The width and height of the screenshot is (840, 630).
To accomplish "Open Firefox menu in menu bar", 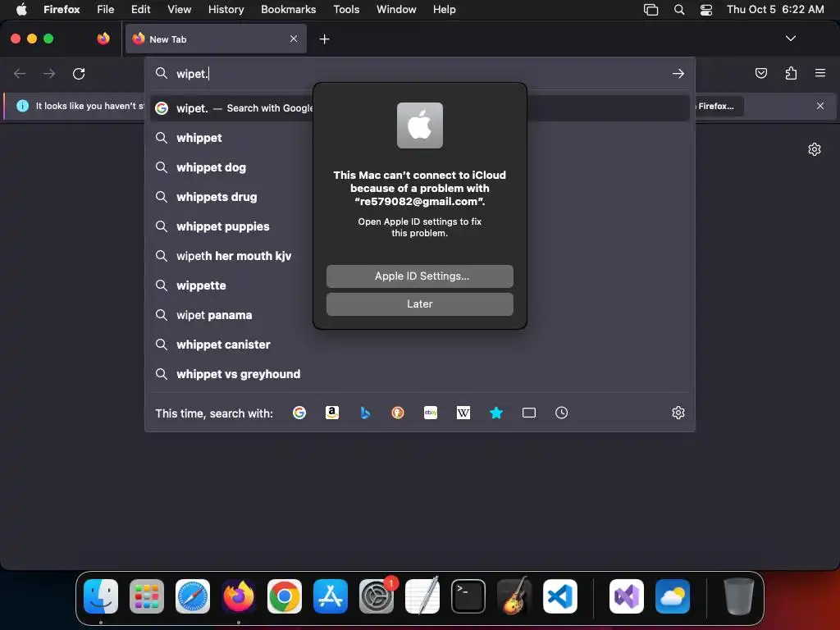I will click(62, 9).
